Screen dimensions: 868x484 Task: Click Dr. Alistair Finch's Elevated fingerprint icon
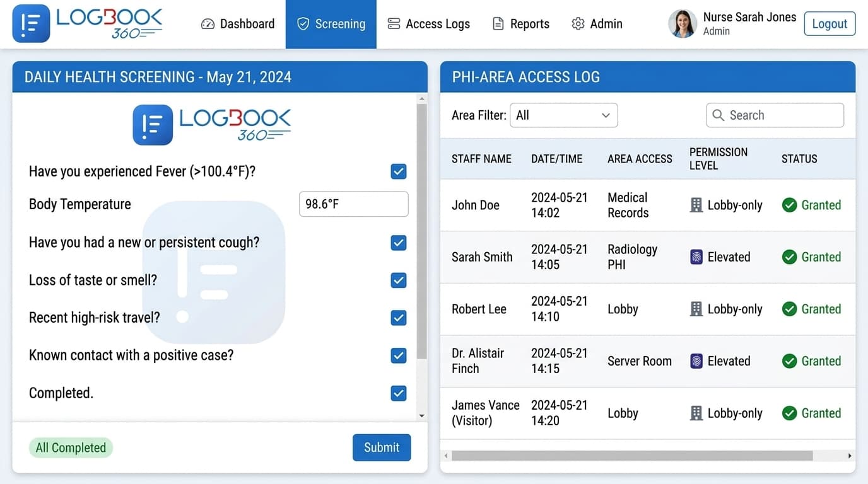coord(696,361)
